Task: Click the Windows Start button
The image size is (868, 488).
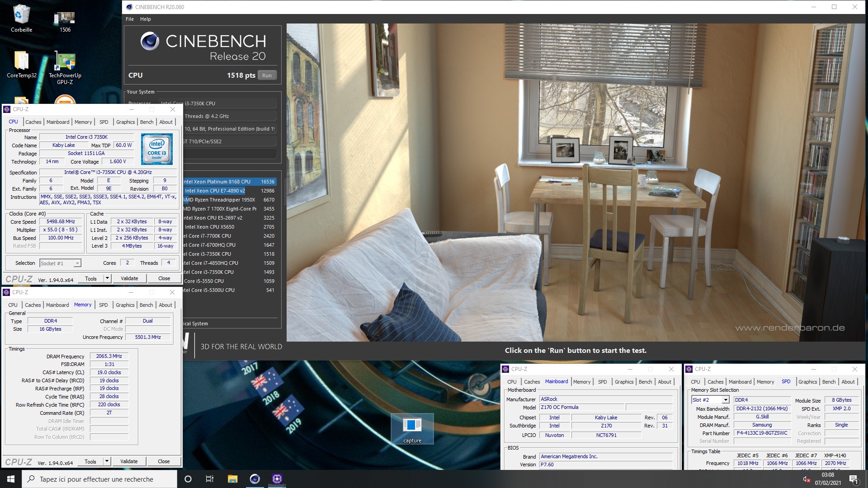Action: tap(11, 479)
